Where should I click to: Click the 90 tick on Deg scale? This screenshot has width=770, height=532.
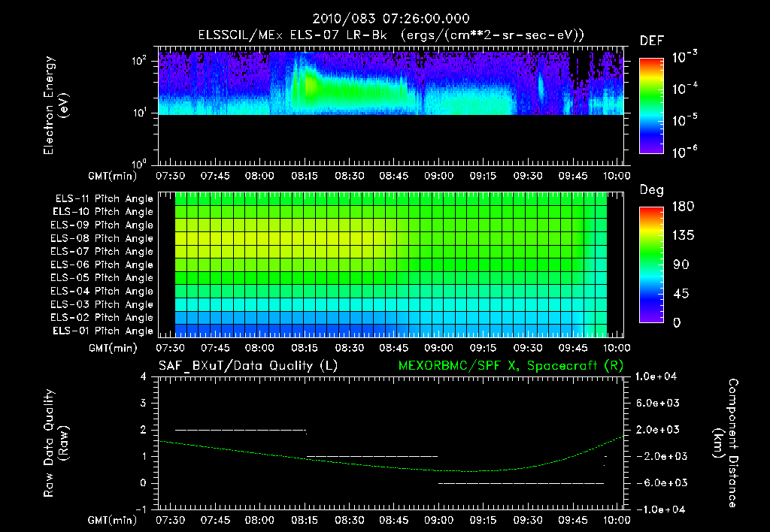(681, 264)
